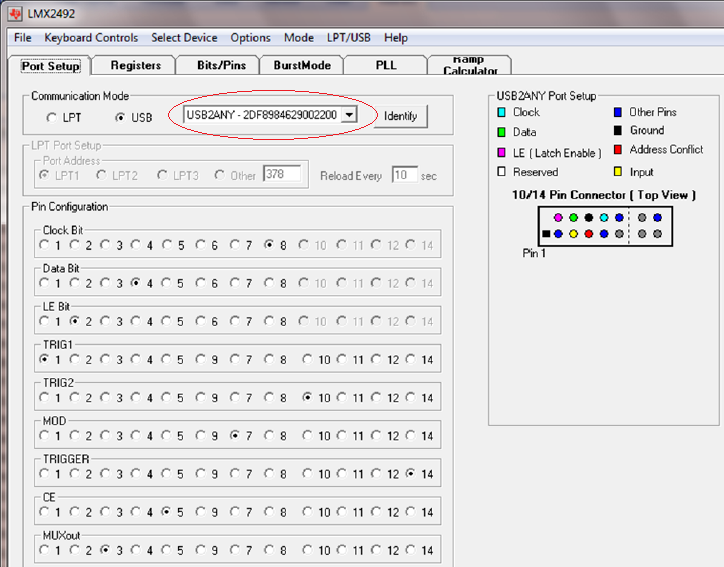Image resolution: width=724 pixels, height=567 pixels.
Task: Click the red pin on connector diagram
Action: coord(589,234)
